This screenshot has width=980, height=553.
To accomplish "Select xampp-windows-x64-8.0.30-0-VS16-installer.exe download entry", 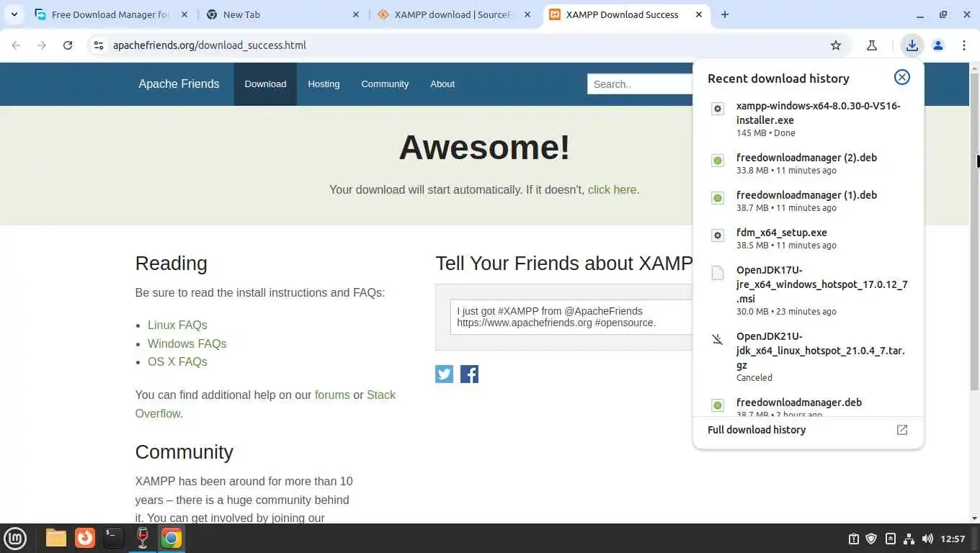I will click(808, 119).
